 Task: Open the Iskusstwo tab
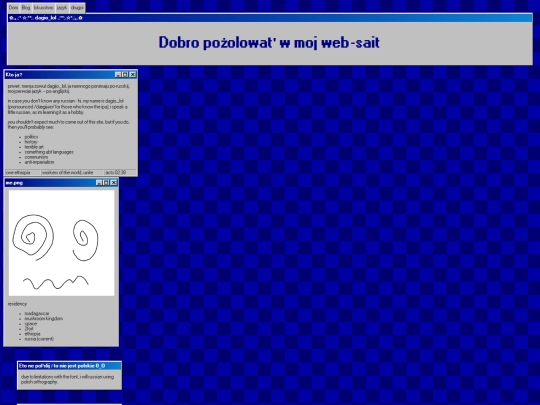(x=43, y=8)
